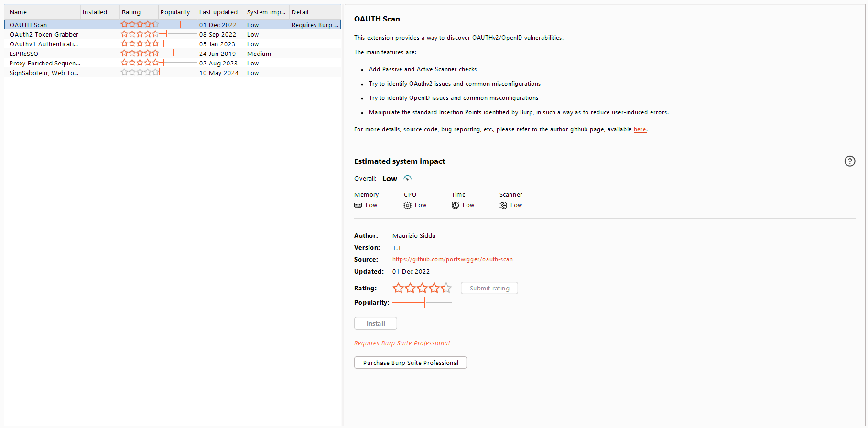Click the Time clock icon
Image resolution: width=868 pixels, height=428 pixels.
[x=456, y=205]
